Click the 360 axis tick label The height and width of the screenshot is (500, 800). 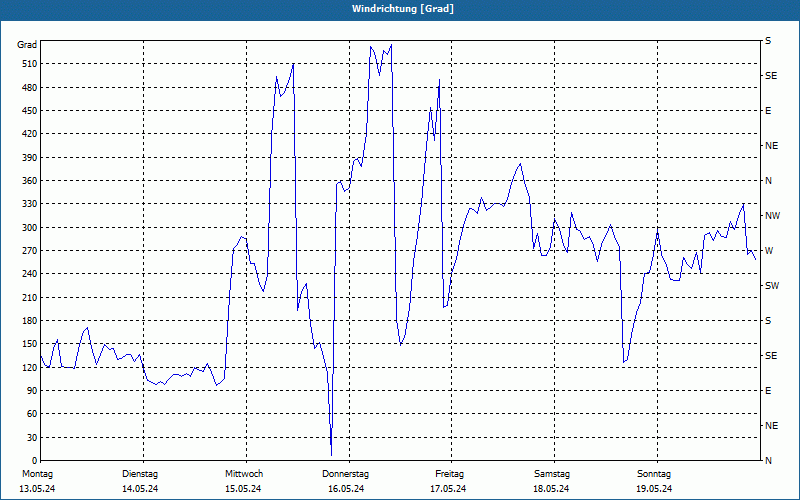pyautogui.click(x=30, y=181)
